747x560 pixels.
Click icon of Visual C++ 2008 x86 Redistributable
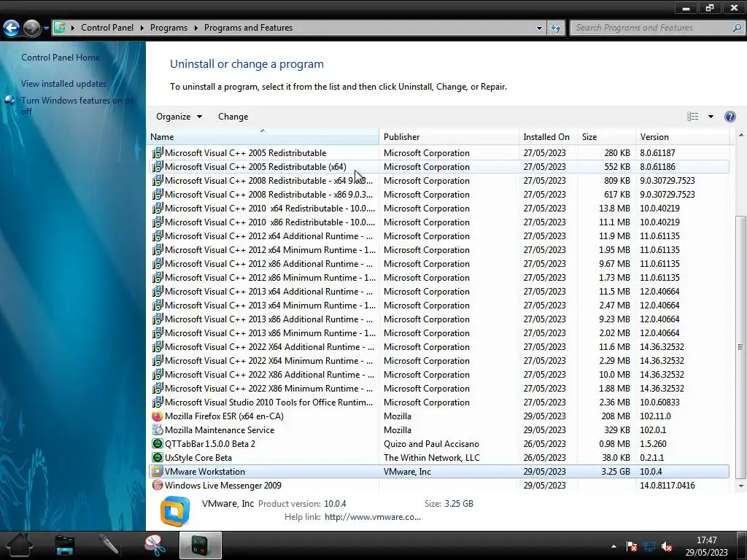click(158, 194)
